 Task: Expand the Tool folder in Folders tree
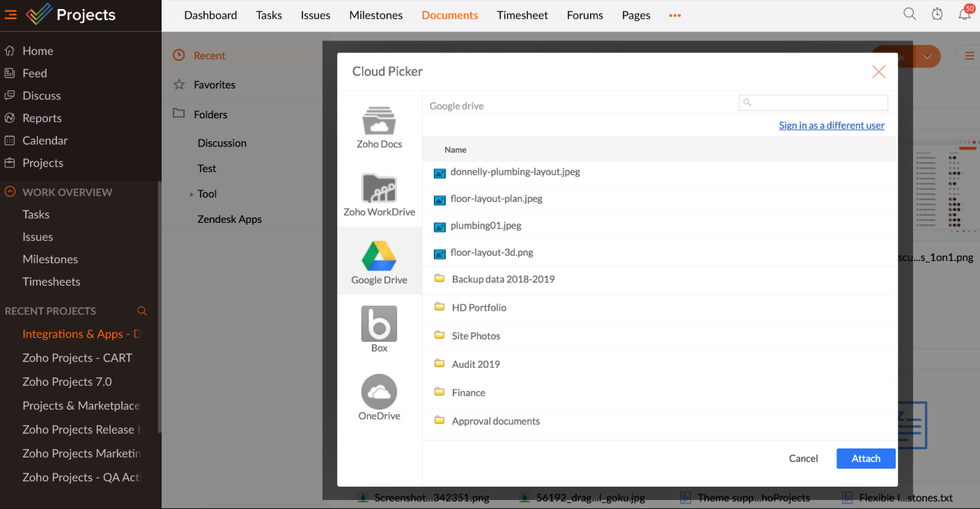(x=192, y=194)
